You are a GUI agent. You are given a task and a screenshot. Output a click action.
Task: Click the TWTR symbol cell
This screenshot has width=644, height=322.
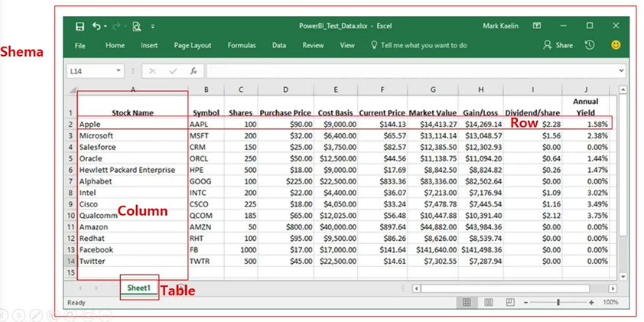click(207, 262)
